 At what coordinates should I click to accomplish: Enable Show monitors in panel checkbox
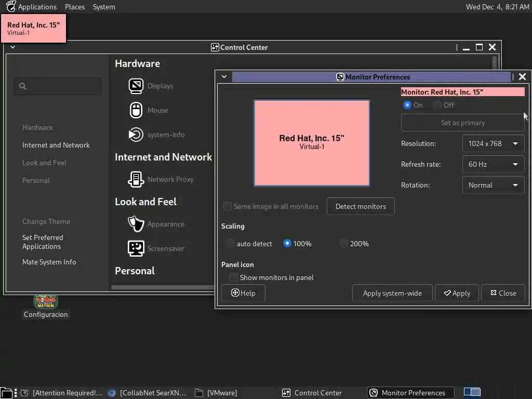(x=234, y=277)
